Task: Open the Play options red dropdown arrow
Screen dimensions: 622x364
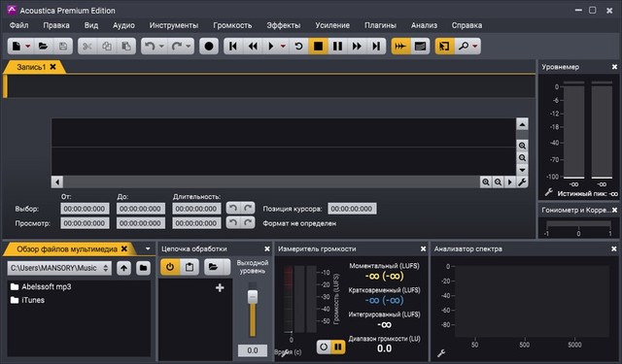Action: pos(283,47)
